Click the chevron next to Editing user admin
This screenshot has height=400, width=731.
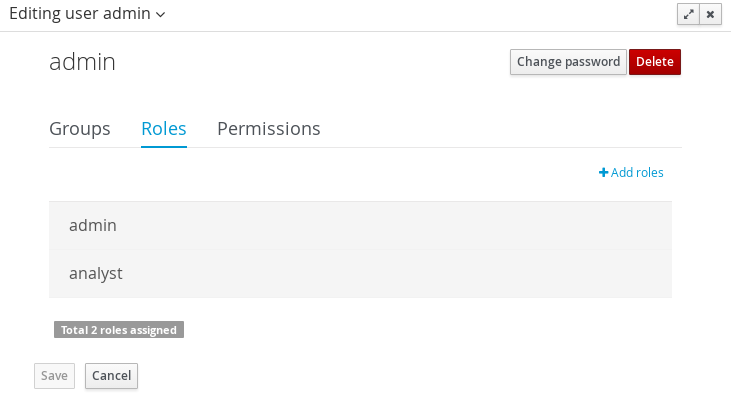click(x=161, y=14)
